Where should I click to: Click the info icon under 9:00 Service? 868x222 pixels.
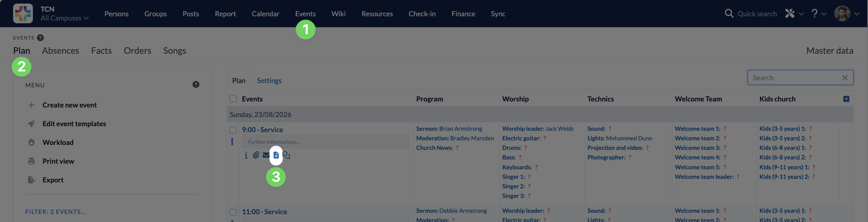[x=246, y=155]
